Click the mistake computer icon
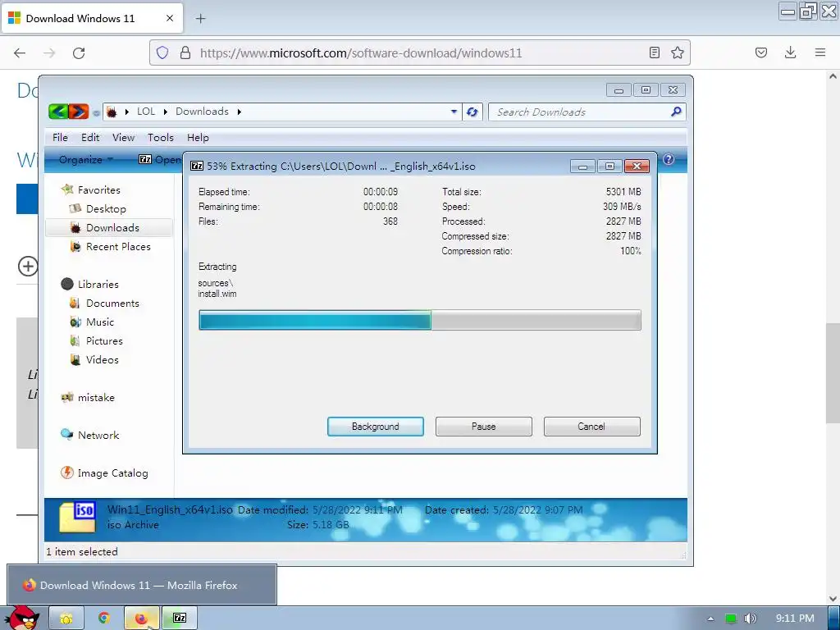 [x=67, y=397]
